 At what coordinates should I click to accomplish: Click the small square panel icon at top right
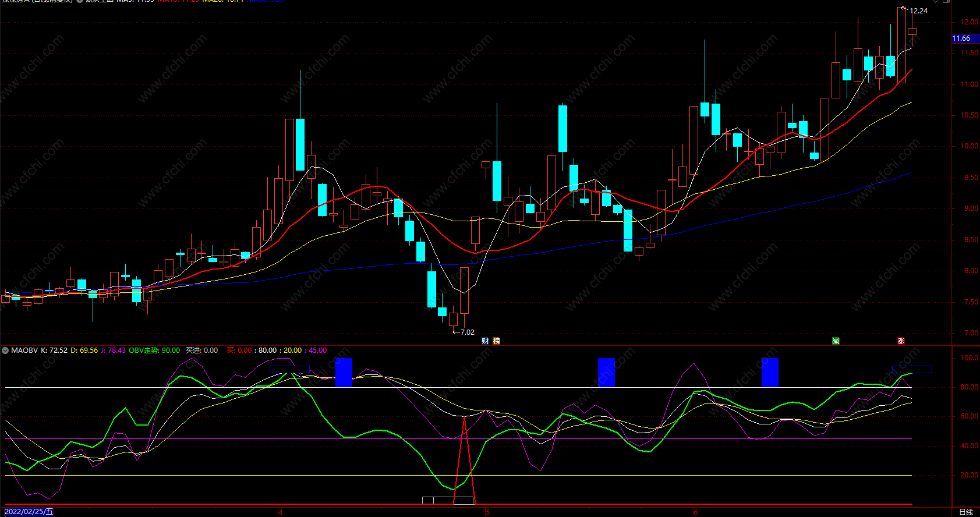947,1
